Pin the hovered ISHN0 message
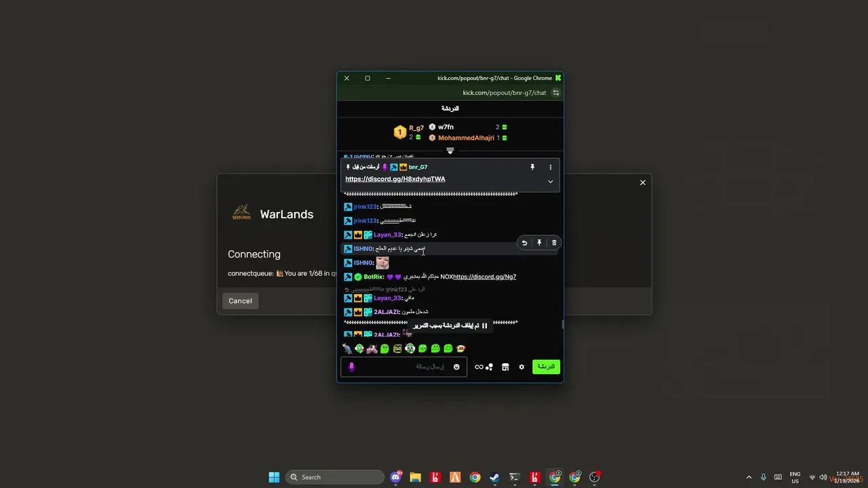The height and width of the screenshot is (488, 868). [x=539, y=243]
